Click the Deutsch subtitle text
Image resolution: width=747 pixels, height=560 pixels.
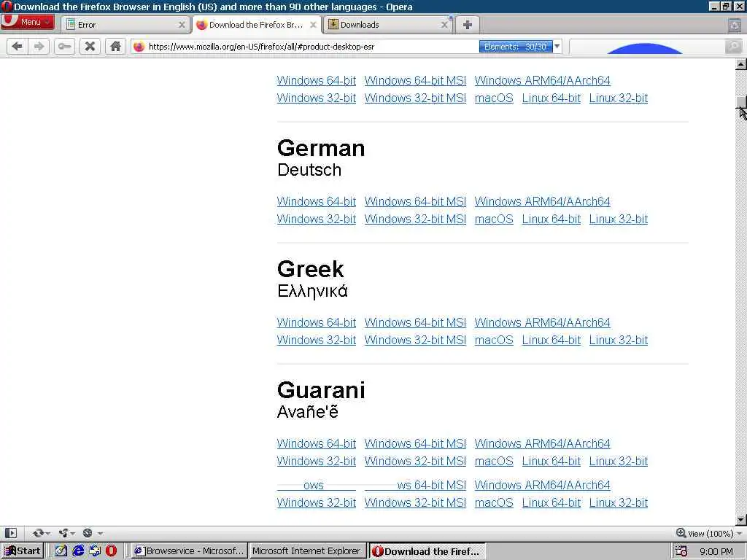(x=309, y=170)
